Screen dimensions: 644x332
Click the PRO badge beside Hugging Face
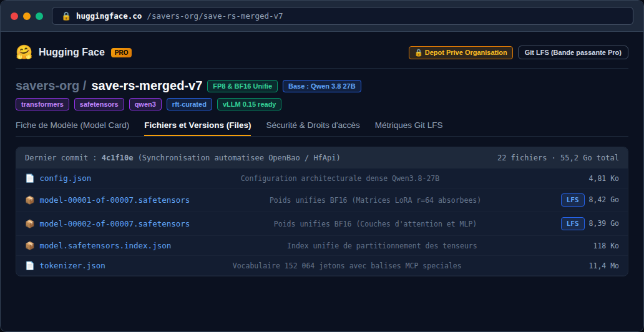pos(121,52)
